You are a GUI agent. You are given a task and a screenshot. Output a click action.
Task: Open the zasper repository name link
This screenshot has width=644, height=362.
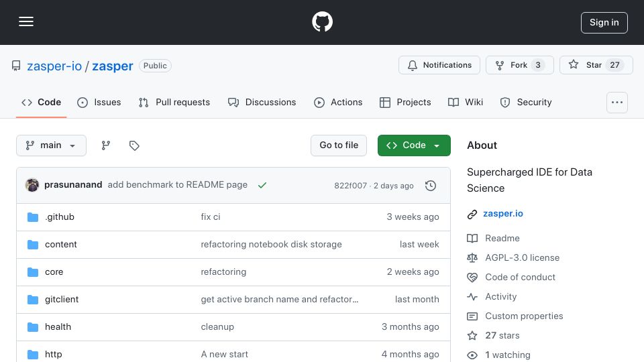pos(113,66)
